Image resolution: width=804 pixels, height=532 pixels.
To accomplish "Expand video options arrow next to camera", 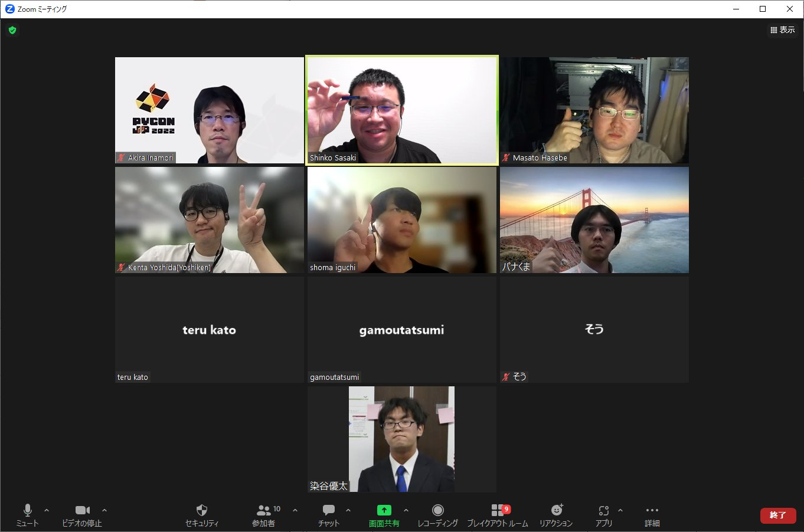I will coord(104,510).
